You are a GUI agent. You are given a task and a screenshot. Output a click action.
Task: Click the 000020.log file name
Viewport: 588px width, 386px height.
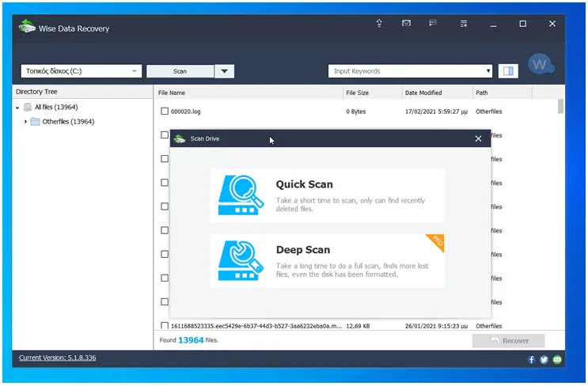(x=186, y=112)
